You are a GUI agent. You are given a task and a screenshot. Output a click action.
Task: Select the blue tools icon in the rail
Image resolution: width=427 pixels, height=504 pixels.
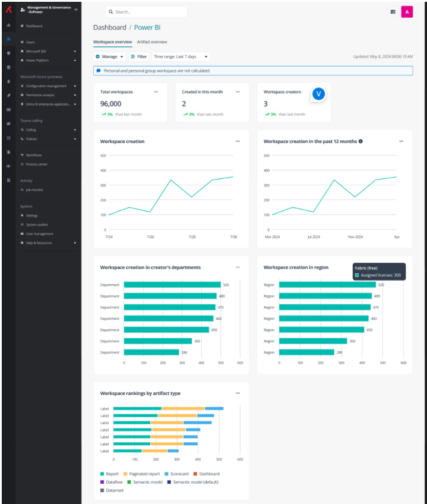[9, 39]
